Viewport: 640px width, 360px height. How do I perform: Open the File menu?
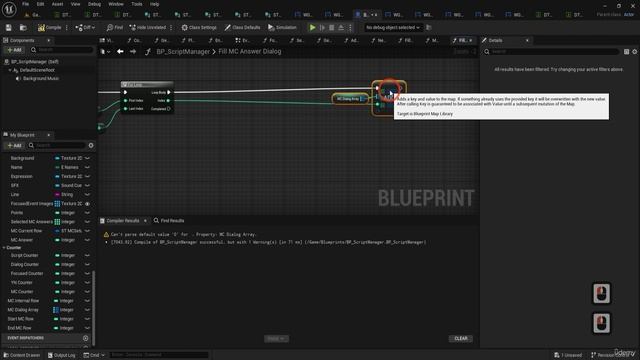pyautogui.click(x=25, y=4)
